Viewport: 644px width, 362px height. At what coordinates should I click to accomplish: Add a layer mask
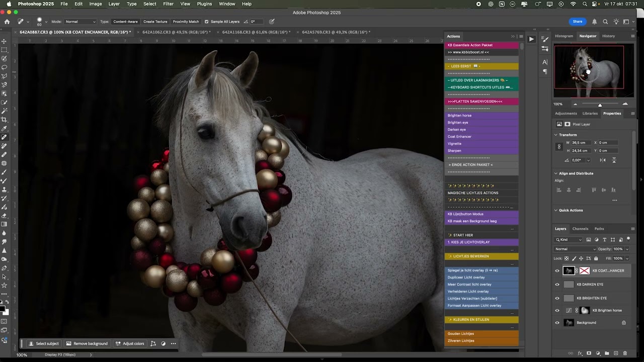tap(589, 353)
